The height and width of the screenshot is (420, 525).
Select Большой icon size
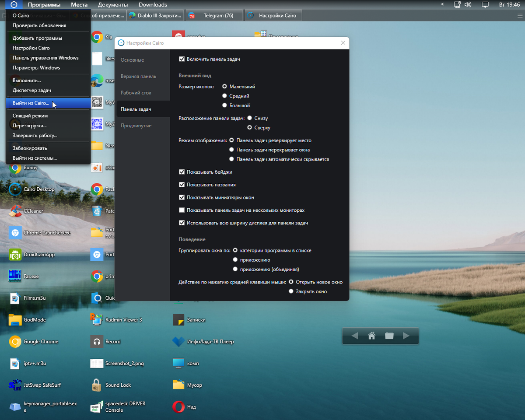pos(225,105)
